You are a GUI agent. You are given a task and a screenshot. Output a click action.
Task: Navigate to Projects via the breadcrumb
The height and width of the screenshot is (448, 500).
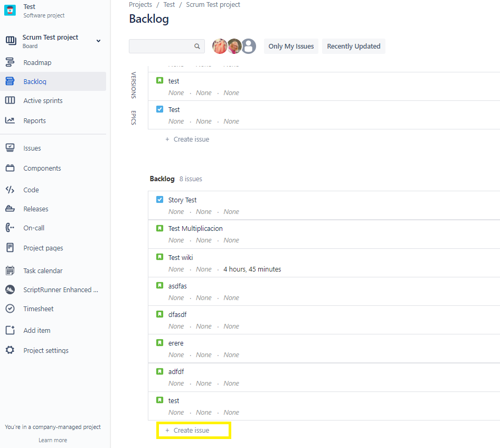tap(140, 4)
